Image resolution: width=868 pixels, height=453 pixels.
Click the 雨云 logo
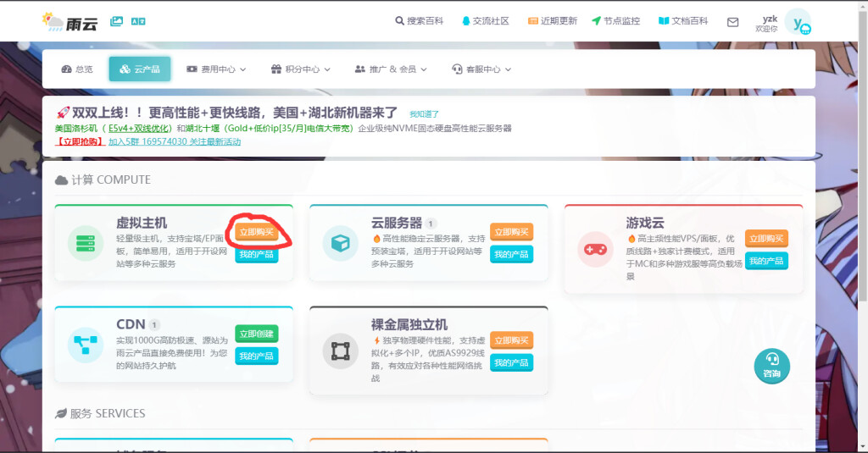pyautogui.click(x=70, y=21)
